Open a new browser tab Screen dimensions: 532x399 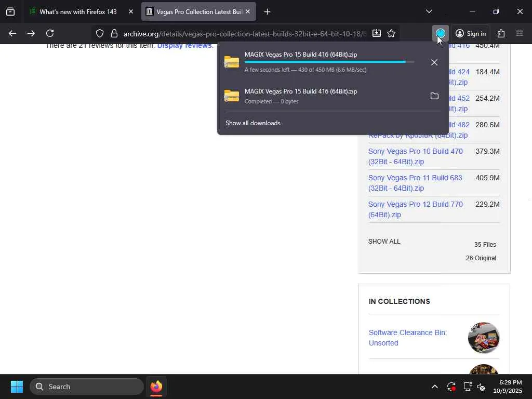(267, 12)
